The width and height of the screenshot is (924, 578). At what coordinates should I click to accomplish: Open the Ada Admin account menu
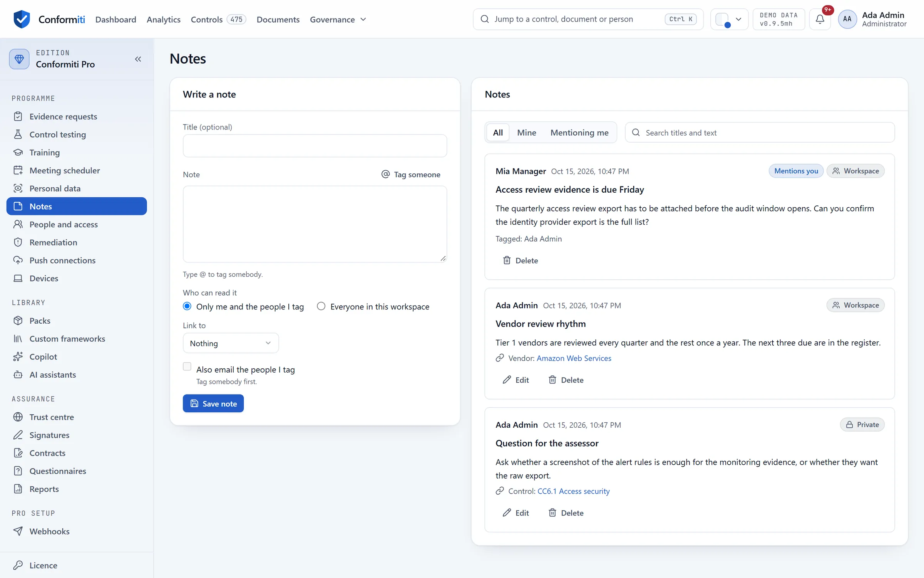point(873,19)
